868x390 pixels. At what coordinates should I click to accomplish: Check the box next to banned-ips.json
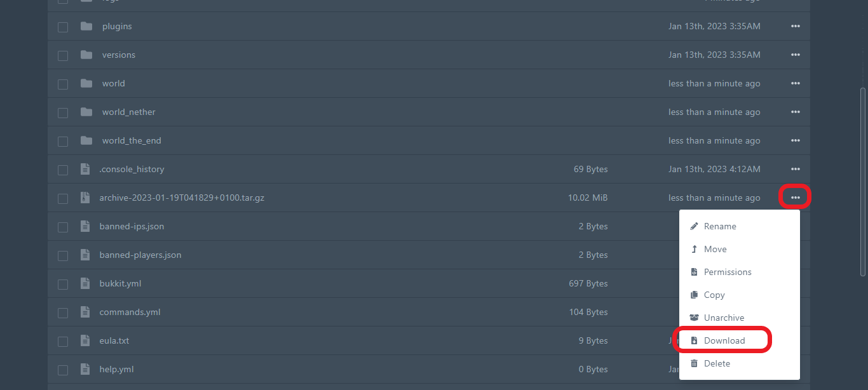point(63,227)
